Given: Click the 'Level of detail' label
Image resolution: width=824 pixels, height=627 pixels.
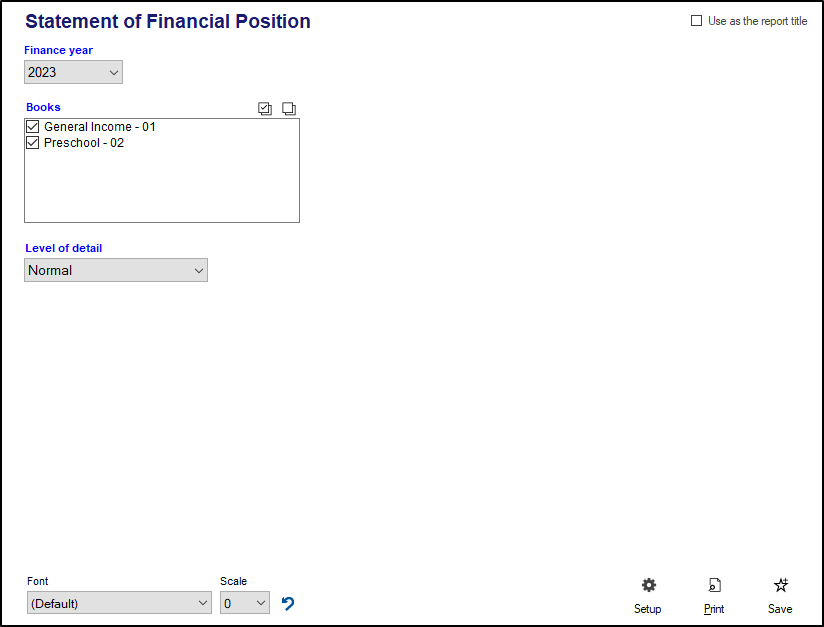Looking at the screenshot, I should click(x=63, y=248).
